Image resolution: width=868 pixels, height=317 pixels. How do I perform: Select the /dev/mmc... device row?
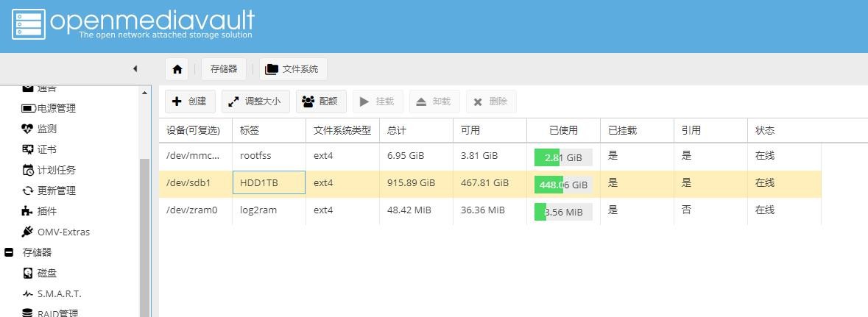click(490, 157)
